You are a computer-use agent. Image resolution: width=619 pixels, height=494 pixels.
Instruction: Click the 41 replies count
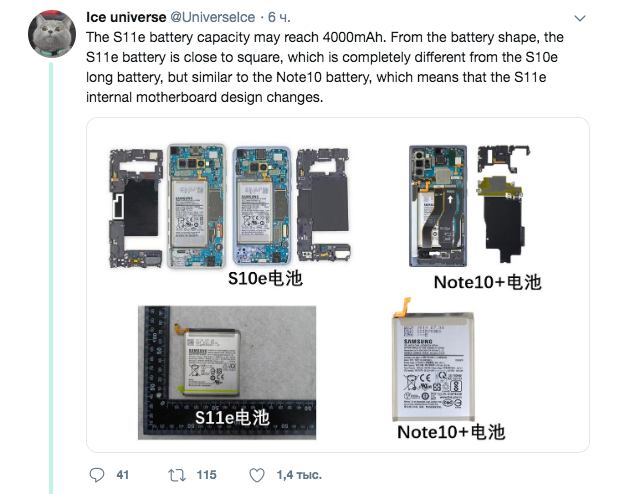coord(123,475)
